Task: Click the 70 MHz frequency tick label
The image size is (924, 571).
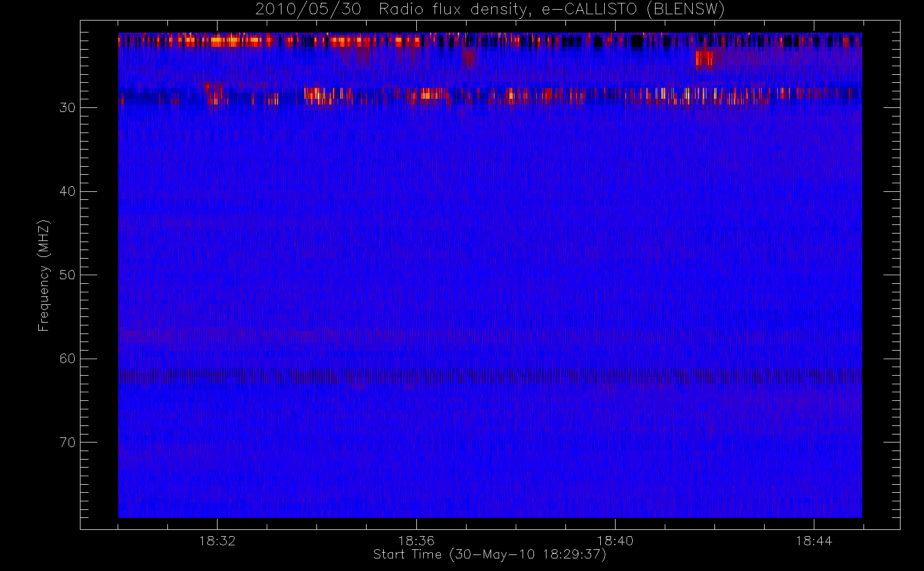Action: (x=67, y=442)
